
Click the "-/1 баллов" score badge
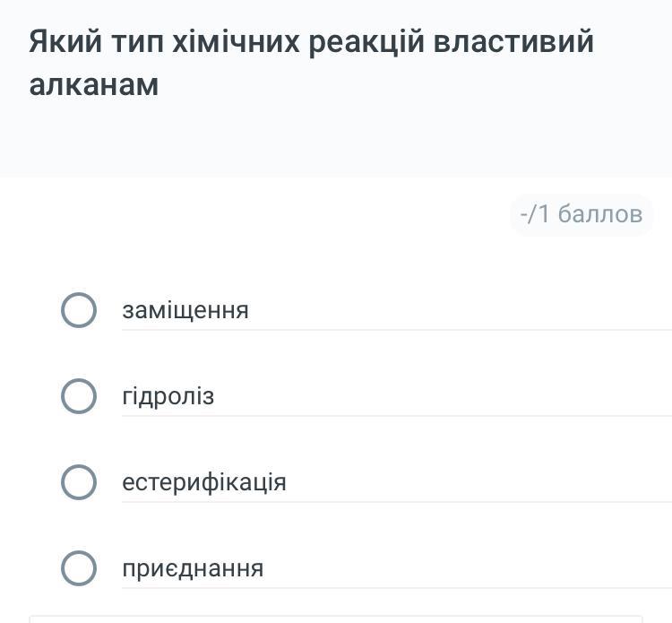click(582, 214)
